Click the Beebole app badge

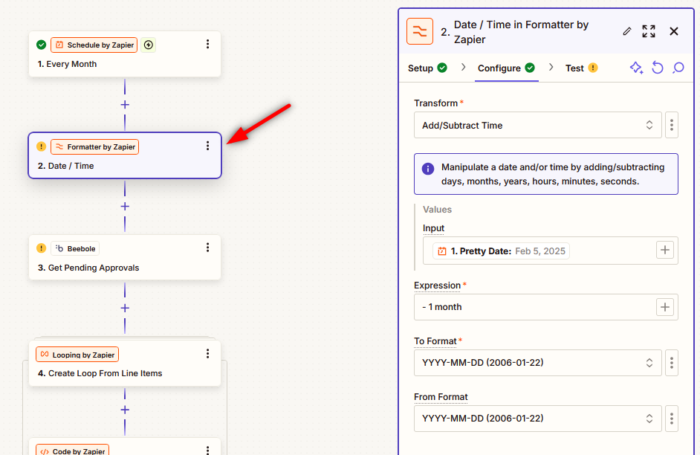coord(75,248)
